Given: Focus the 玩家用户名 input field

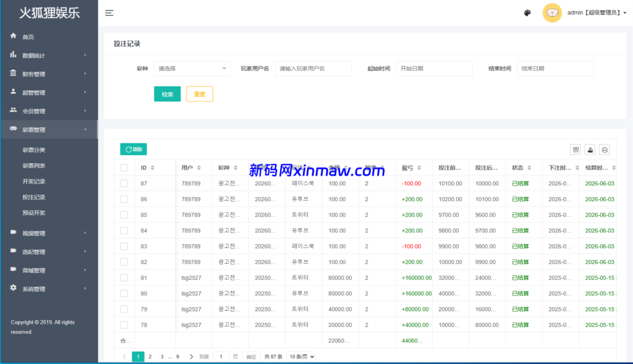Looking at the screenshot, I should (x=313, y=69).
